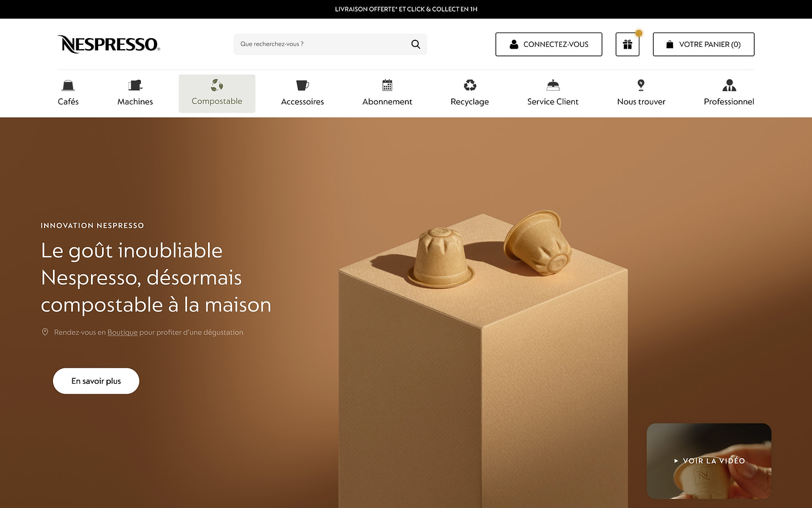
Task: Open the Cafés menu label
Action: [68, 102]
